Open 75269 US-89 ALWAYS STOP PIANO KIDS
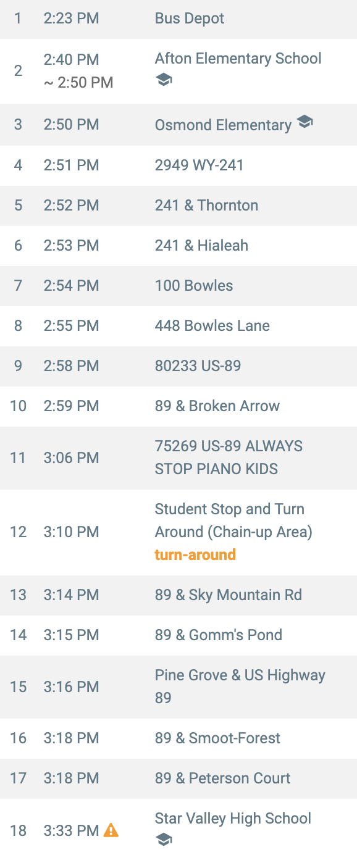 point(178,457)
